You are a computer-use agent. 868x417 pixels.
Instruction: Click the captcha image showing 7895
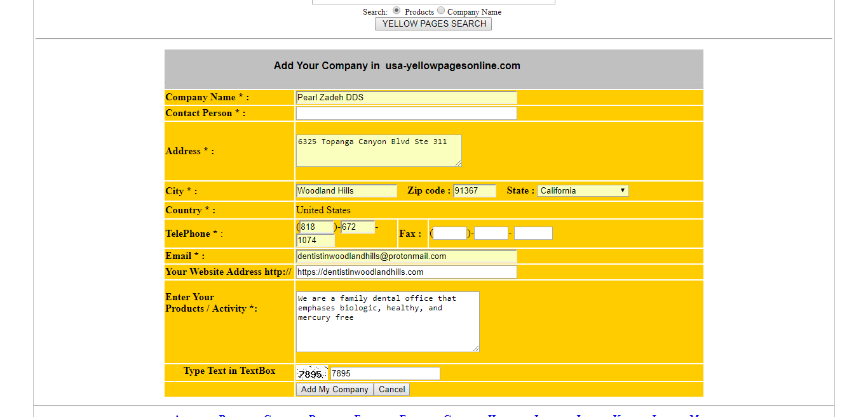click(312, 374)
